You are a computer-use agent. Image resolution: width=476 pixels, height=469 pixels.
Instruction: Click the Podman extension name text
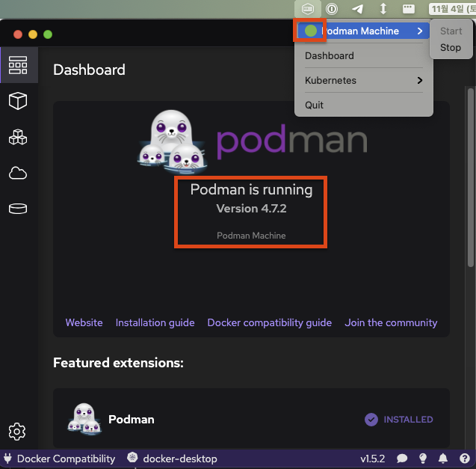click(x=132, y=420)
